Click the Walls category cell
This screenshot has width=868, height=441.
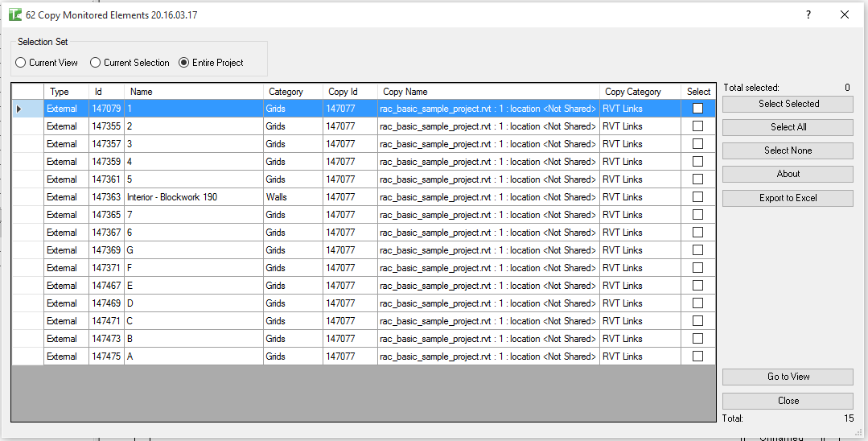[x=293, y=197]
